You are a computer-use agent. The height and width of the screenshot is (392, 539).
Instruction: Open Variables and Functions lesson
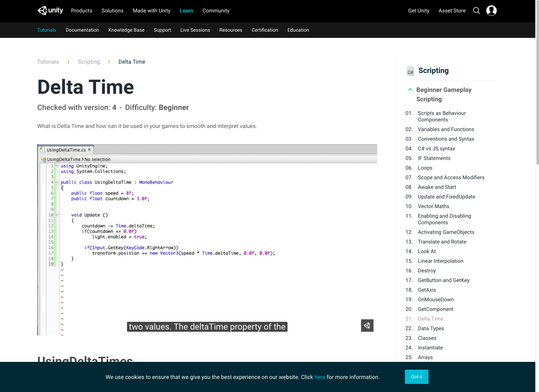(446, 129)
